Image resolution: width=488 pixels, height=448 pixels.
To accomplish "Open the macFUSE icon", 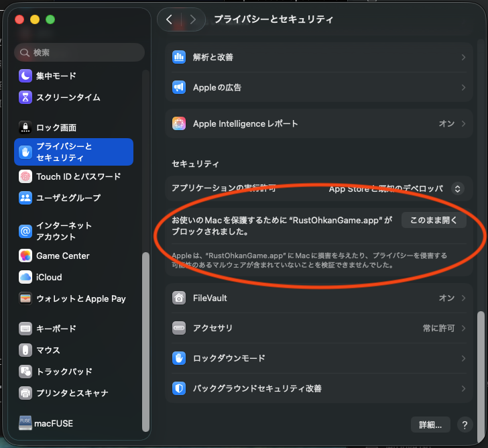I will [25, 423].
